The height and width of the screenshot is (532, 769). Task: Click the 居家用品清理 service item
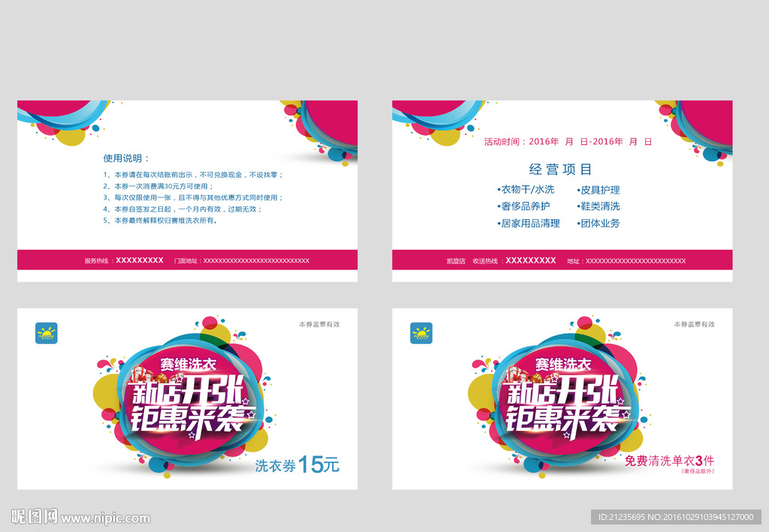pos(528,224)
